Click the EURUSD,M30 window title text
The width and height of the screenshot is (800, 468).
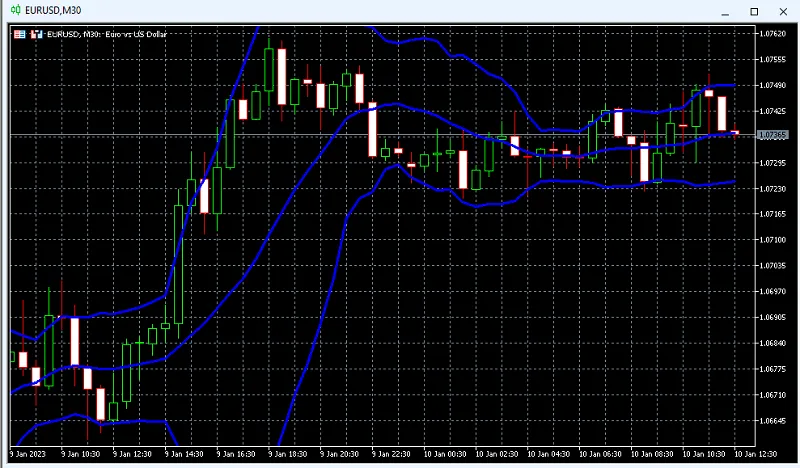coord(53,10)
